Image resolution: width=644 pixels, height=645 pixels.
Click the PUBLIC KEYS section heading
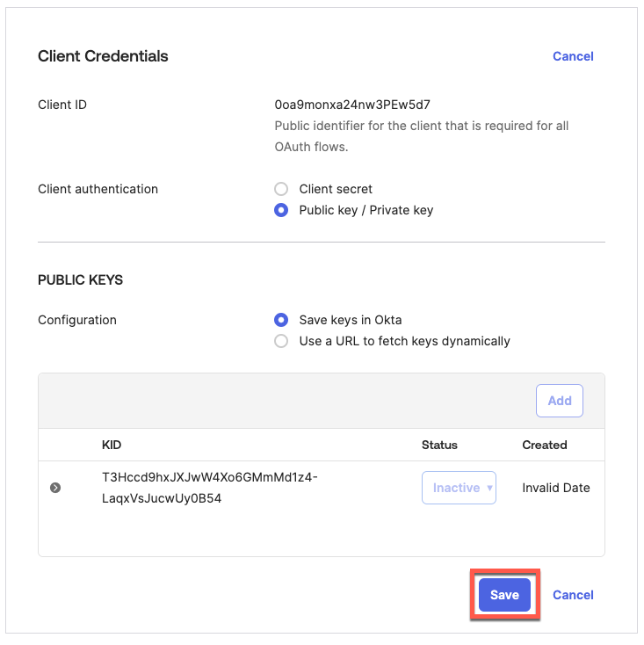click(x=80, y=280)
